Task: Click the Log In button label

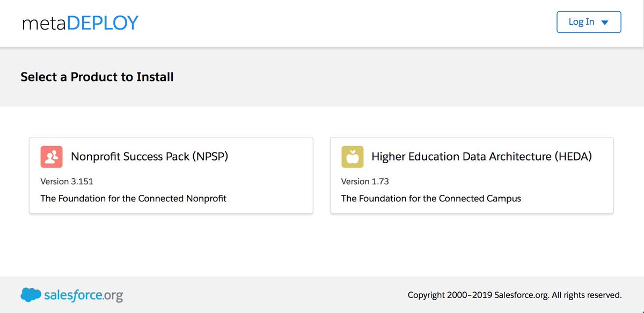Action: pyautogui.click(x=582, y=22)
